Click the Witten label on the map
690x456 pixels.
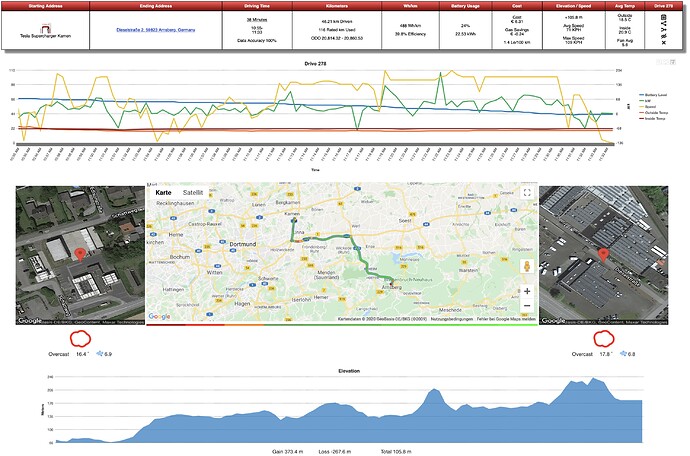(214, 272)
